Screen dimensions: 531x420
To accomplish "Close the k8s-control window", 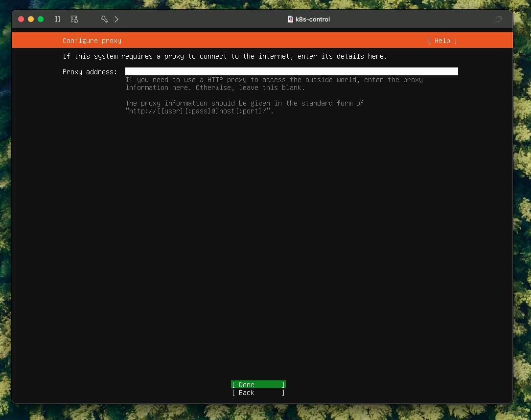I will tap(21, 19).
